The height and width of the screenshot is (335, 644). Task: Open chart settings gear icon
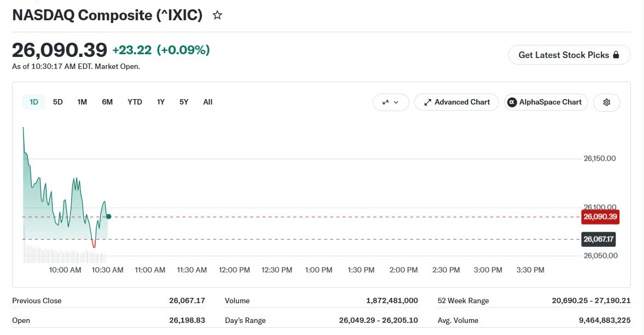point(607,102)
